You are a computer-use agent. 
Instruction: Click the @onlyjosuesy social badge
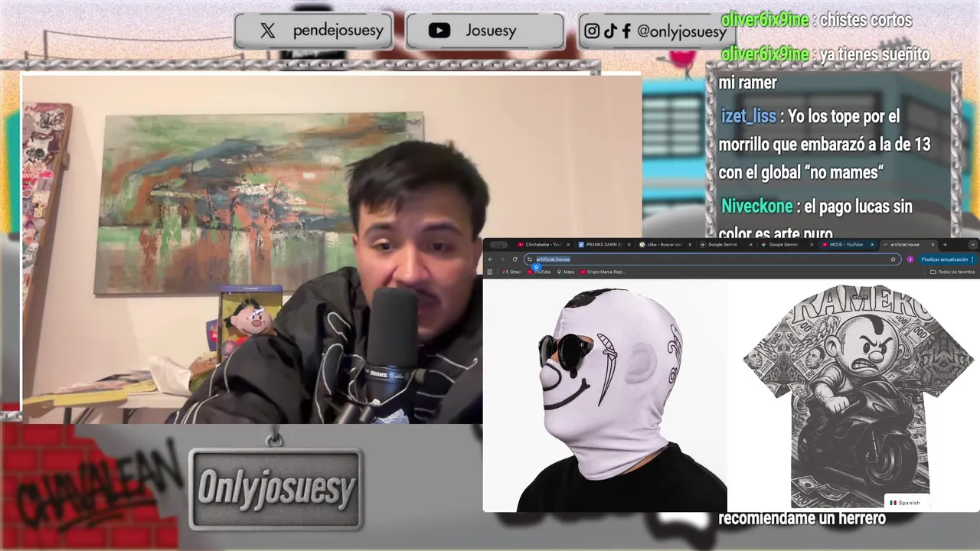pos(656,31)
